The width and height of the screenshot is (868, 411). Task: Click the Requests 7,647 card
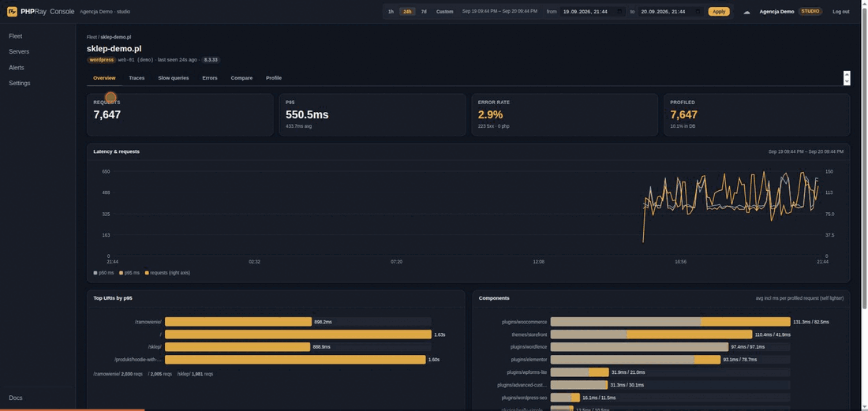pyautogui.click(x=180, y=114)
